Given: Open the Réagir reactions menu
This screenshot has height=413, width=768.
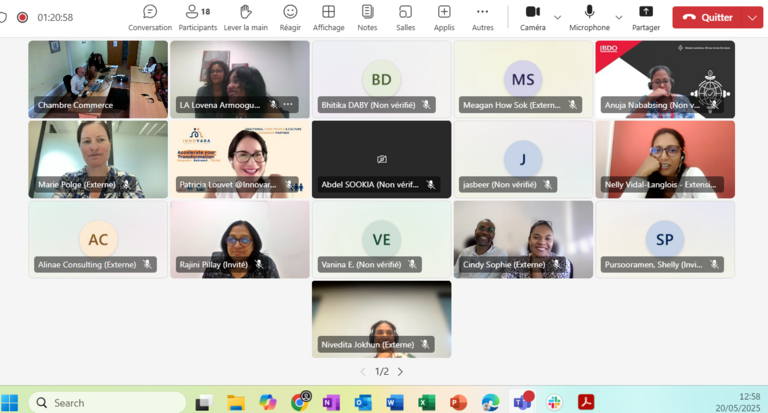Looking at the screenshot, I should [290, 17].
